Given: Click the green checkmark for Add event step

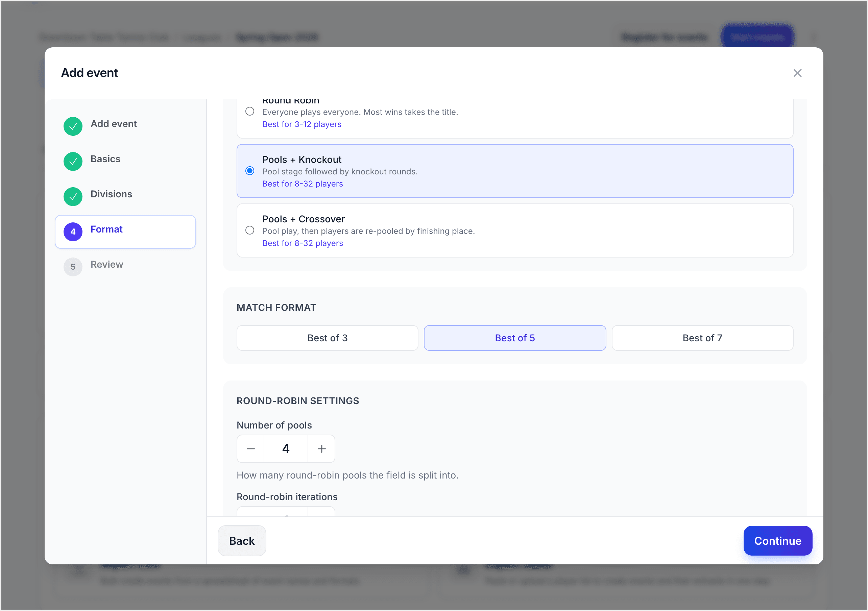Looking at the screenshot, I should (73, 126).
